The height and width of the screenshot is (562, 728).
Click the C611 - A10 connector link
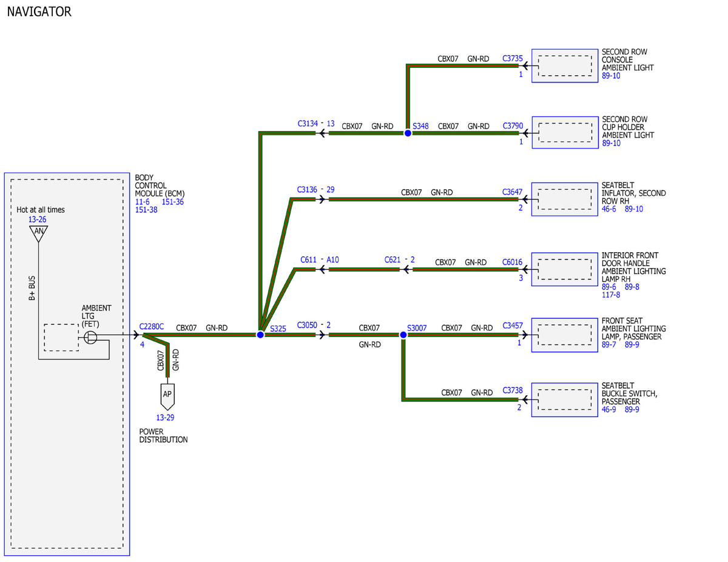(x=320, y=260)
